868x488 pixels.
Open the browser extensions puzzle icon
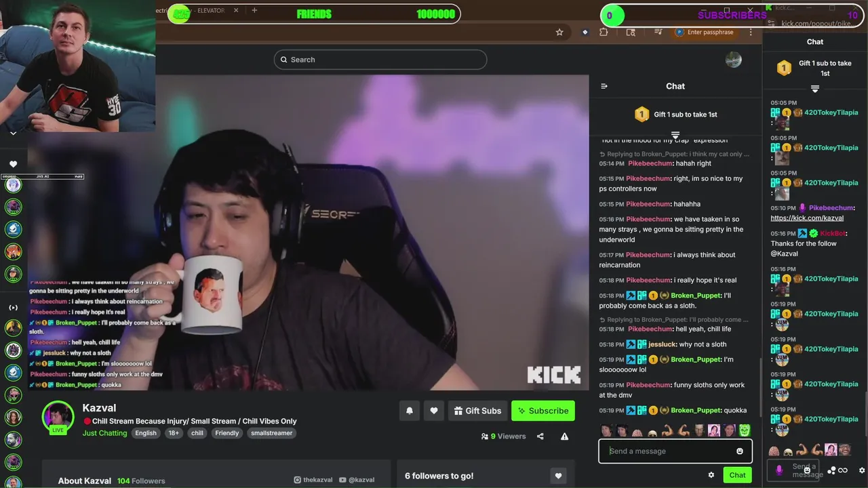604,32
